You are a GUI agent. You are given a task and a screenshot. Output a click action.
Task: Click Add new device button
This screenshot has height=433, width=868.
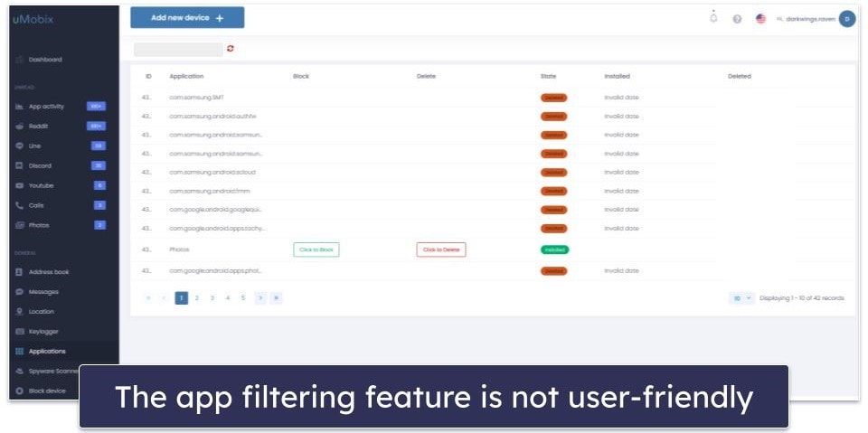187,18
